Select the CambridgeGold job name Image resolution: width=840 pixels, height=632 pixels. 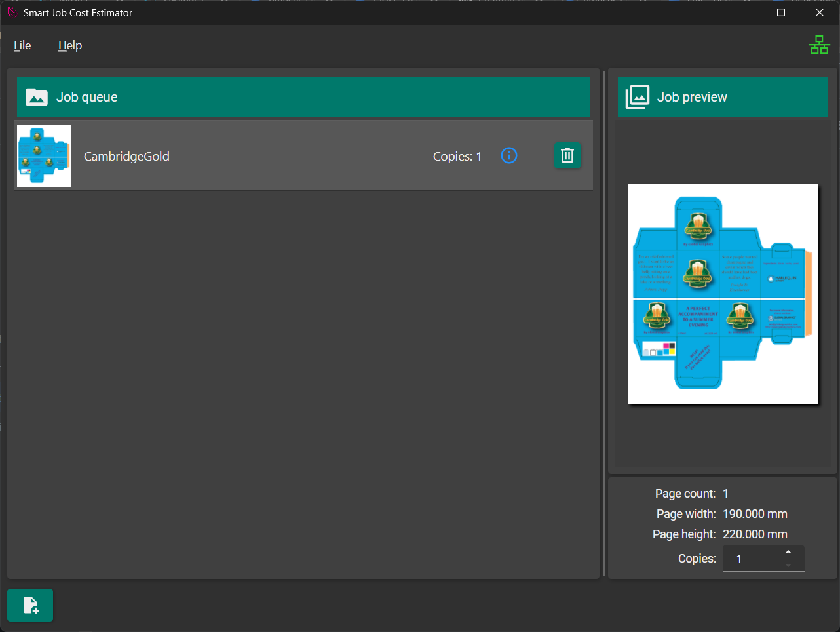126,157
